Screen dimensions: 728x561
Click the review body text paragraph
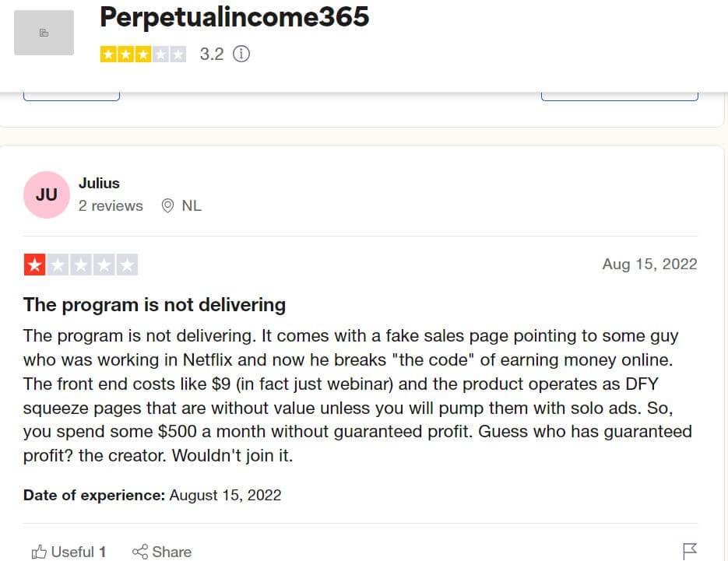(357, 395)
